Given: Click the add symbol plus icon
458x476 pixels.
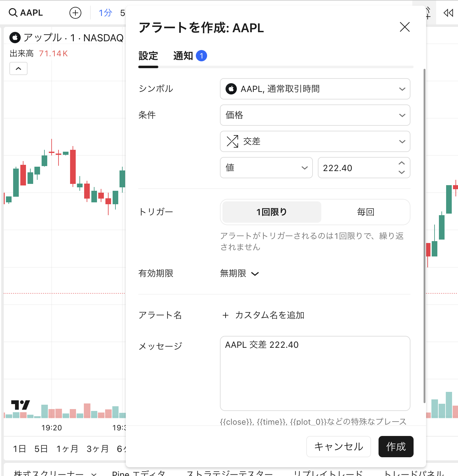Looking at the screenshot, I should (75, 13).
